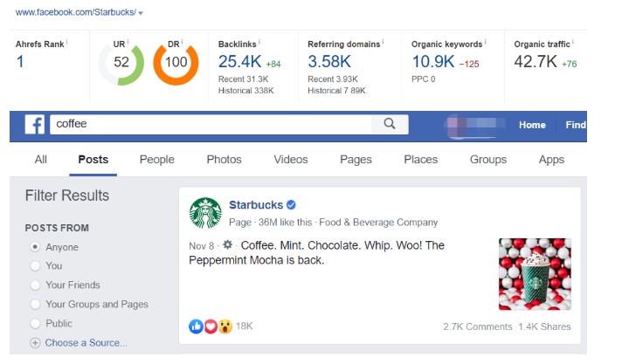This screenshot has height=364, width=622.
Task: Click the search magnifier button
Action: (x=390, y=124)
